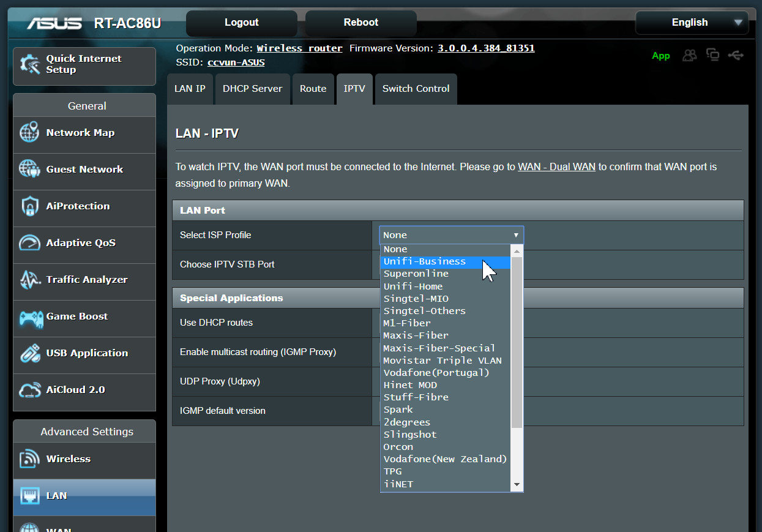Click the Guest Network globe icon

click(x=29, y=170)
